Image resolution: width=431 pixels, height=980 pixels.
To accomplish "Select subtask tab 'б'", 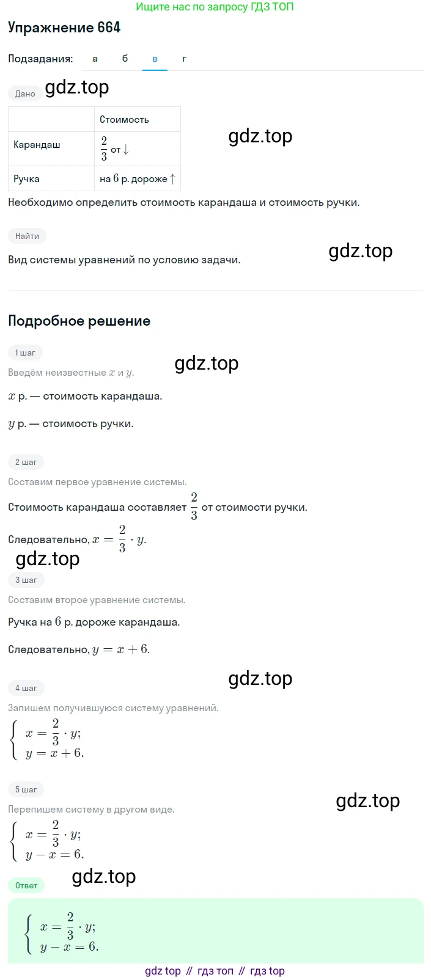I will [x=125, y=59].
